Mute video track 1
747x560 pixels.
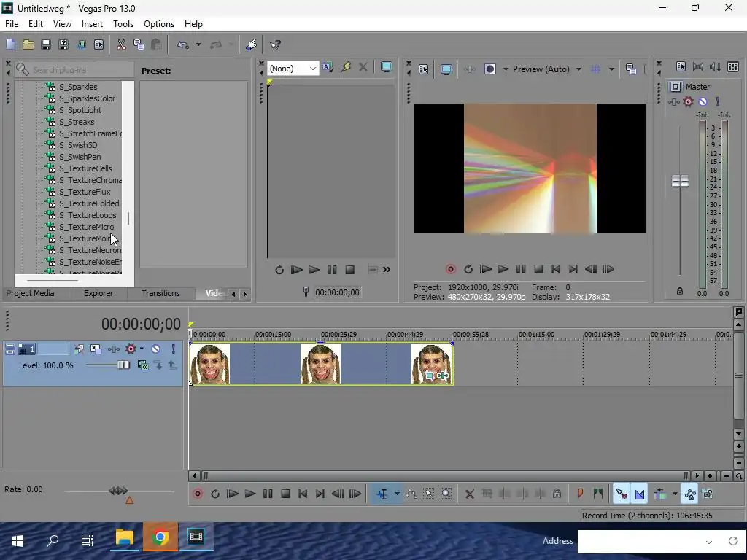[156, 349]
